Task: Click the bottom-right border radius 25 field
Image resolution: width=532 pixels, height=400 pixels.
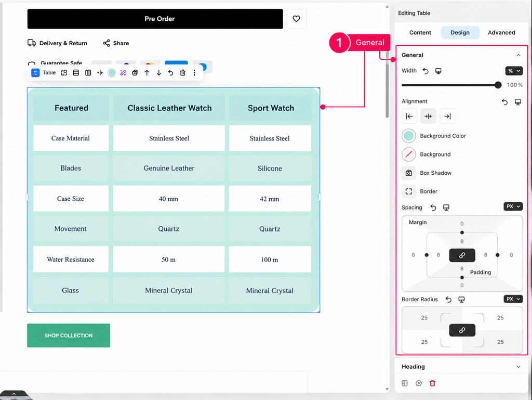Action: click(x=500, y=342)
